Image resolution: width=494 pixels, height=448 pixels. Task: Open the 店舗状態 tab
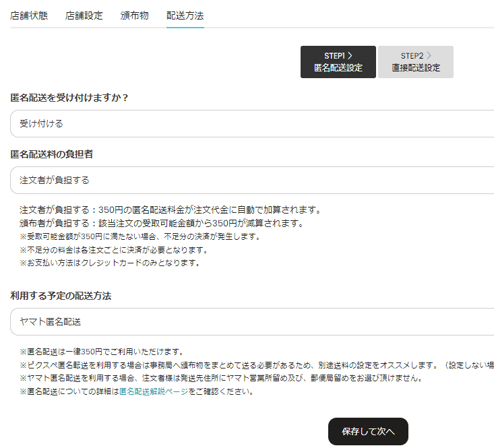tap(29, 15)
